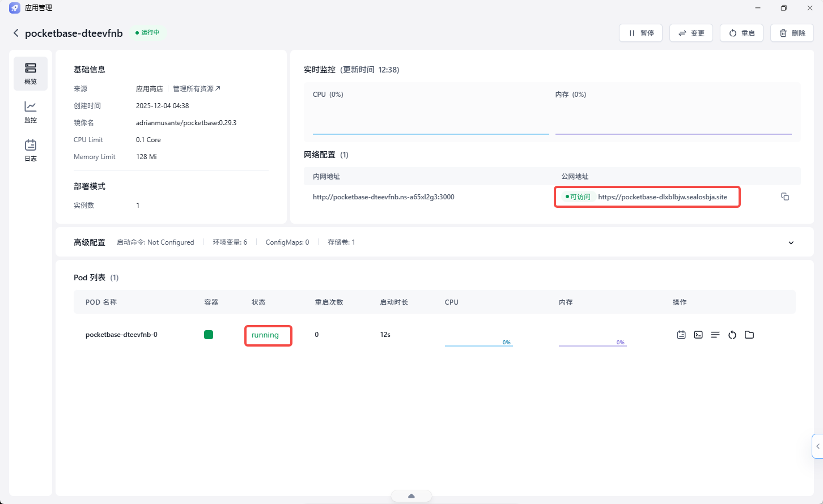Click the 环境变量: 6 entry
The image size is (823, 504).
(x=230, y=242)
